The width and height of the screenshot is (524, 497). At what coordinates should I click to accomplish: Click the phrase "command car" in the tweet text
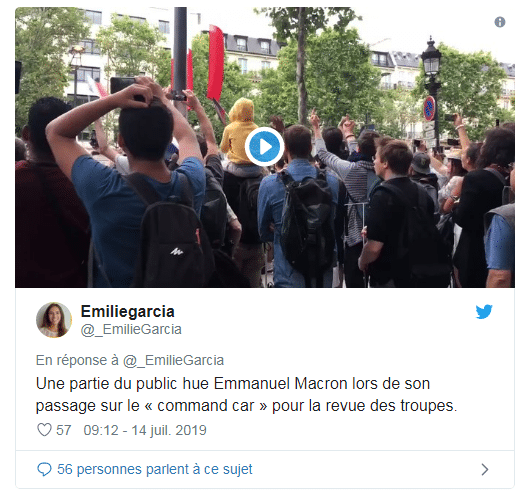pos(206,406)
